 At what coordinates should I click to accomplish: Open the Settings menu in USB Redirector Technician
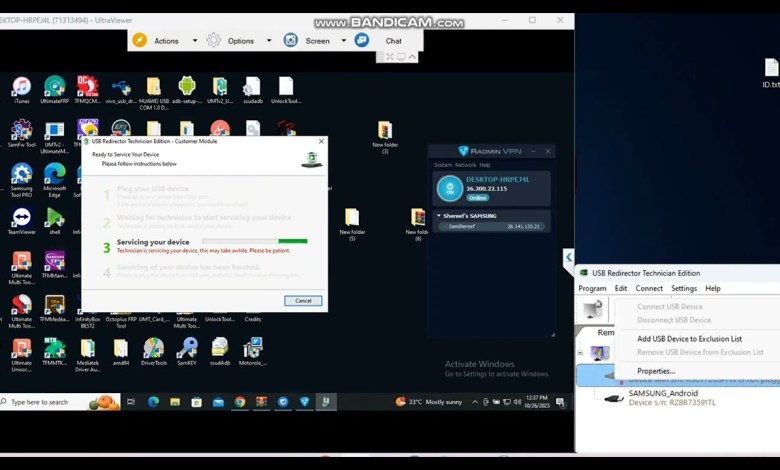(684, 288)
